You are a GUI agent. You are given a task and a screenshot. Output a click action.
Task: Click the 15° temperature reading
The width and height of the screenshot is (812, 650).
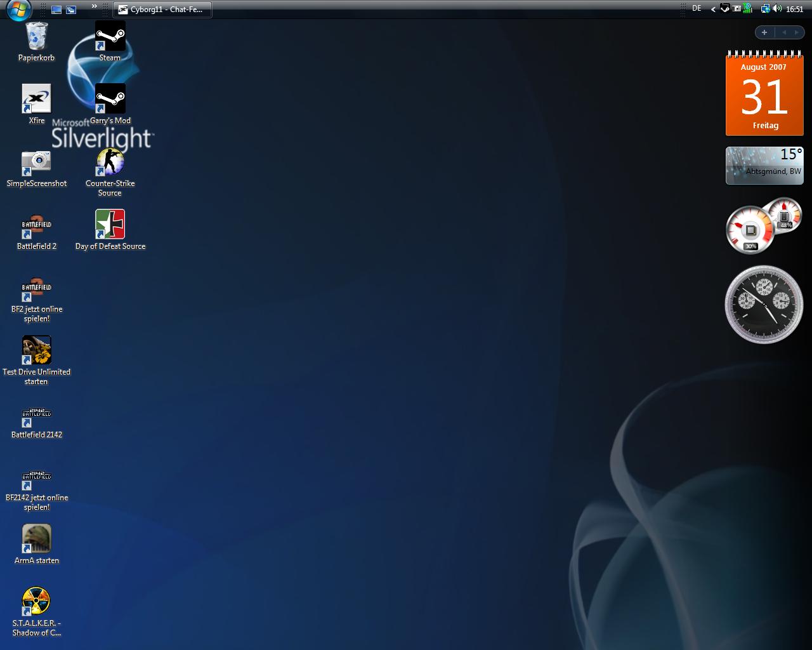coord(791,154)
